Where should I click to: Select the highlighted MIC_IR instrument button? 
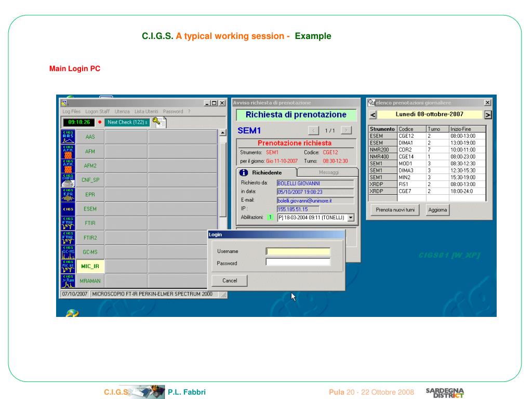point(90,267)
